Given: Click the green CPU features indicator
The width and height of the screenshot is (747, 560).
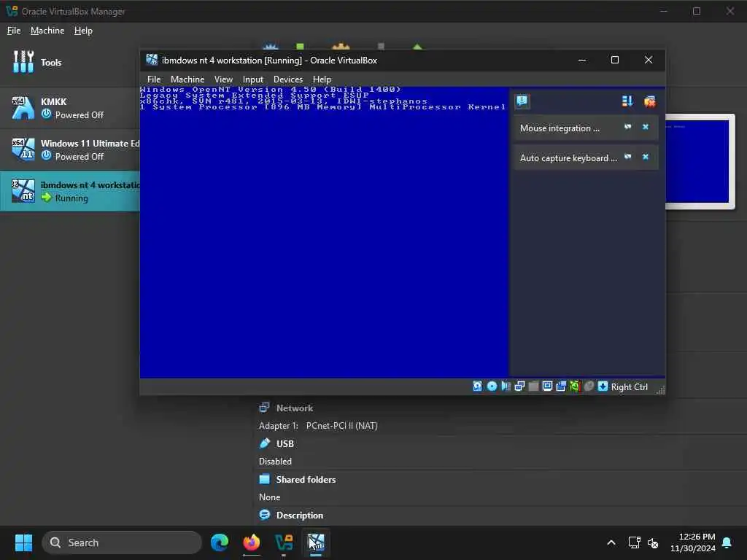Looking at the screenshot, I should point(575,386).
